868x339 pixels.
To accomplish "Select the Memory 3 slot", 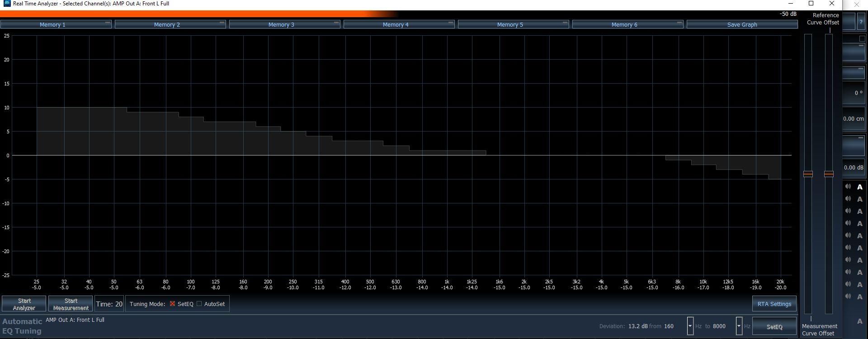I will coord(281,25).
